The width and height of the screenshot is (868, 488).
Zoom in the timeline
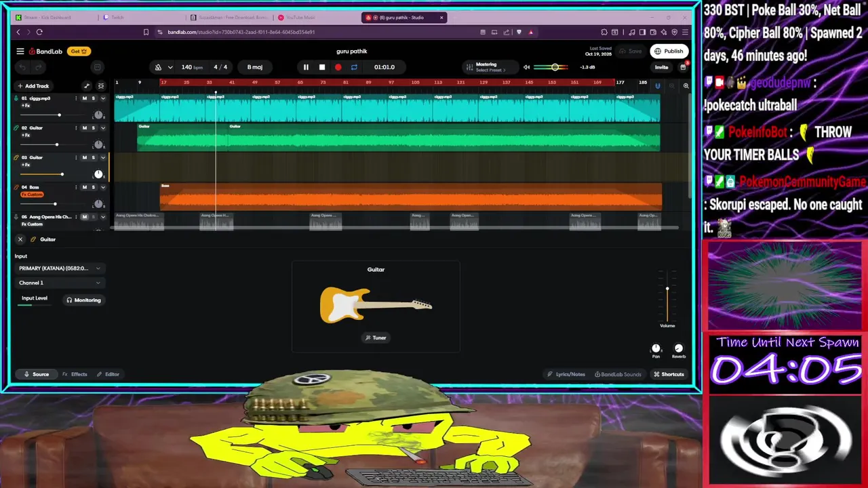[x=686, y=85]
